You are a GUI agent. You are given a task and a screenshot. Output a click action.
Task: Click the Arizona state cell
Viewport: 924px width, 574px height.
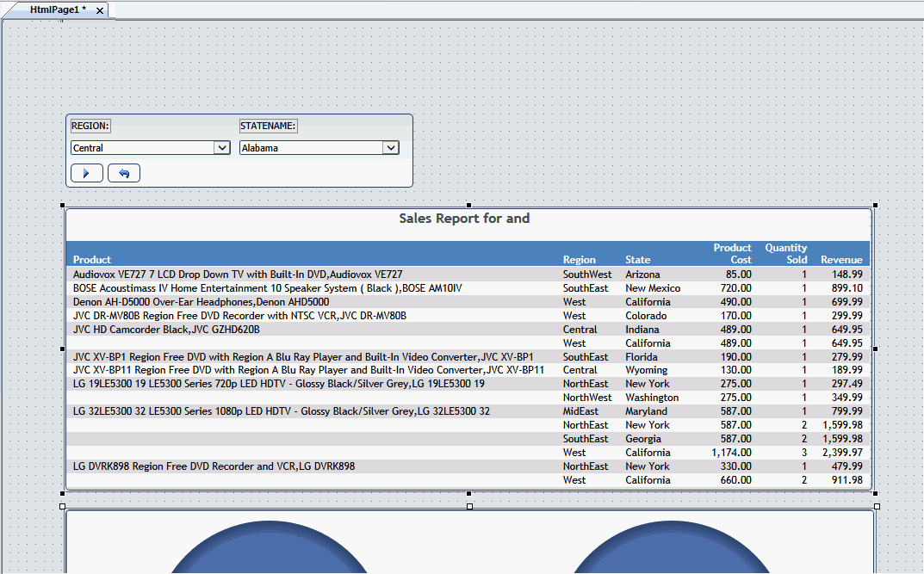[x=642, y=275]
